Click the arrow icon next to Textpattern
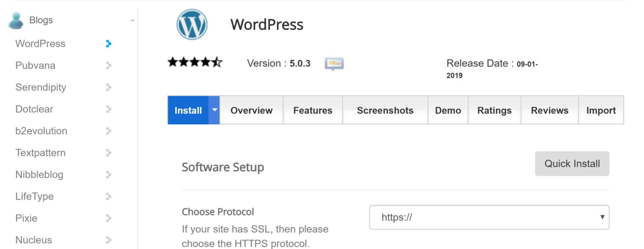The image size is (644, 249). click(x=108, y=153)
